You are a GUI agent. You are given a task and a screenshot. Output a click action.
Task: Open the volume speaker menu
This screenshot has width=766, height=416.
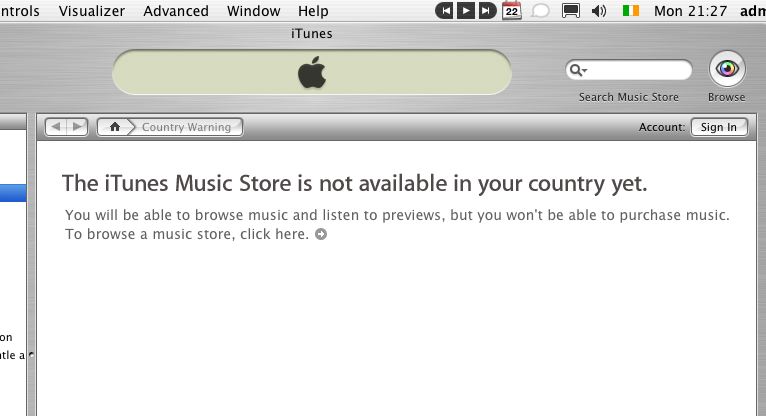pyautogui.click(x=599, y=11)
